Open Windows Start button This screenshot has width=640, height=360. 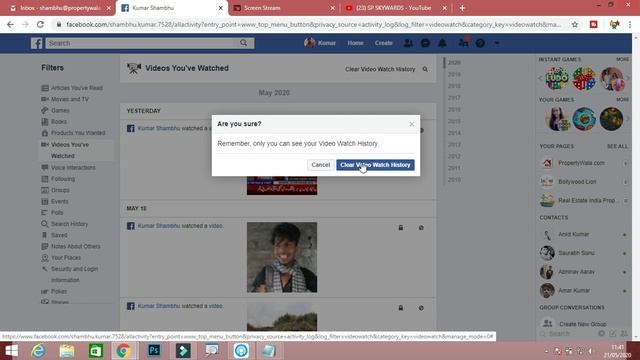pyautogui.click(x=11, y=351)
